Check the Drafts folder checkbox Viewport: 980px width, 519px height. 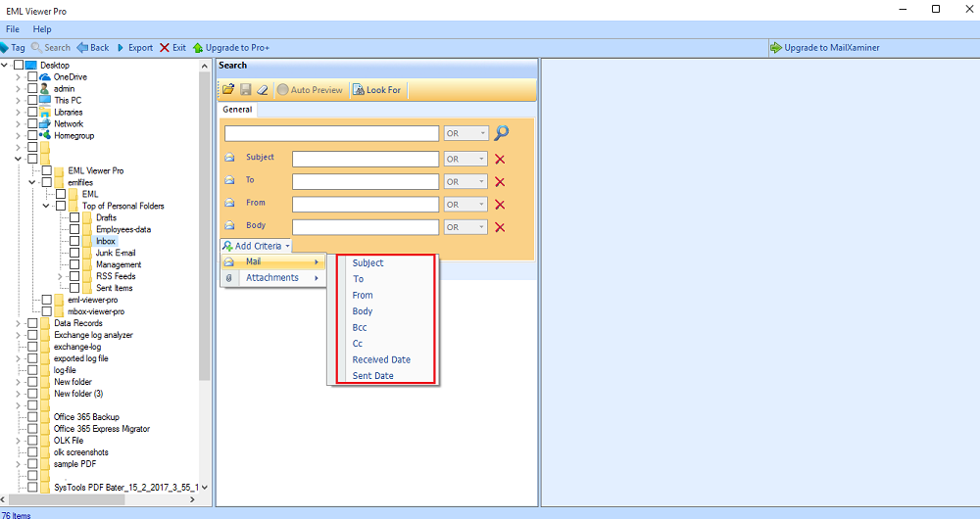point(74,217)
